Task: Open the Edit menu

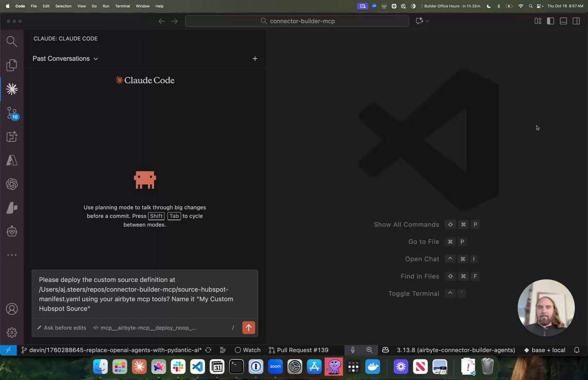Action: (46, 6)
